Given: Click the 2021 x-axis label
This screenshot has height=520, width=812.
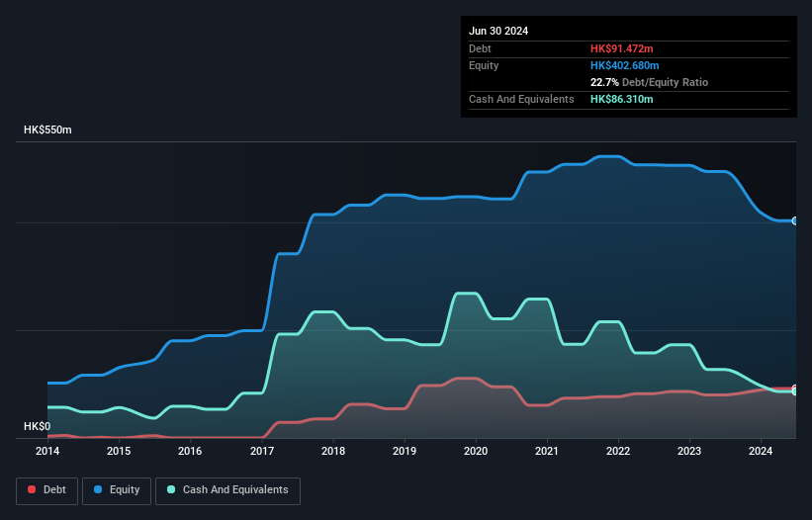Looking at the screenshot, I should 547,451.
